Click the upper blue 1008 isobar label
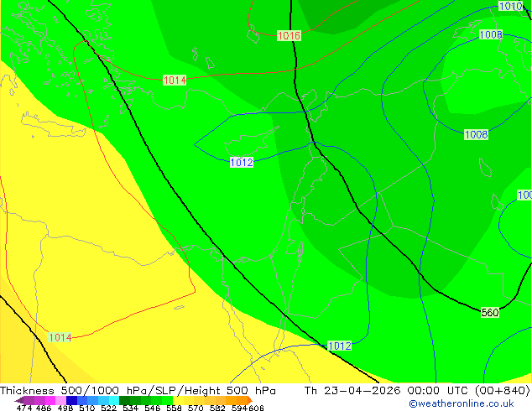 (491, 34)
